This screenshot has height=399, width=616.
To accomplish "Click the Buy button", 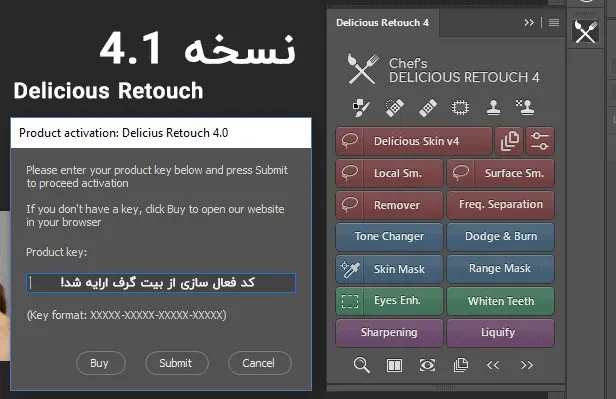I will coord(101,363).
